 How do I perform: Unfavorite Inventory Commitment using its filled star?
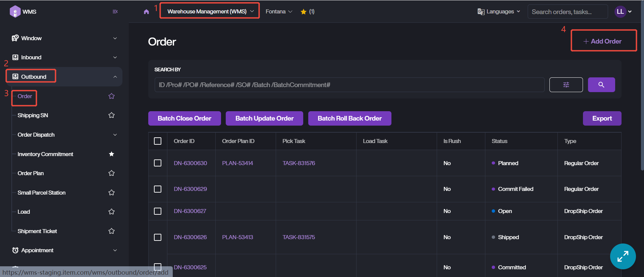(112, 154)
